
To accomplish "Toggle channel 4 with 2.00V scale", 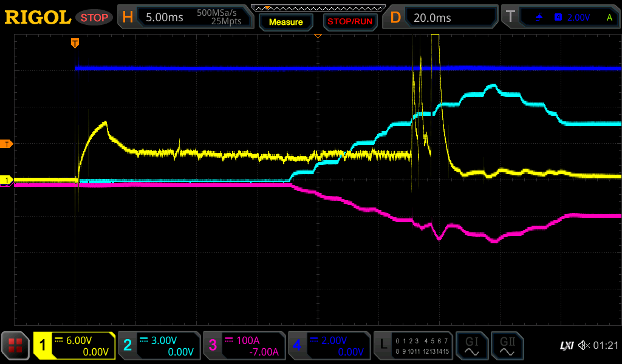I will (329, 346).
